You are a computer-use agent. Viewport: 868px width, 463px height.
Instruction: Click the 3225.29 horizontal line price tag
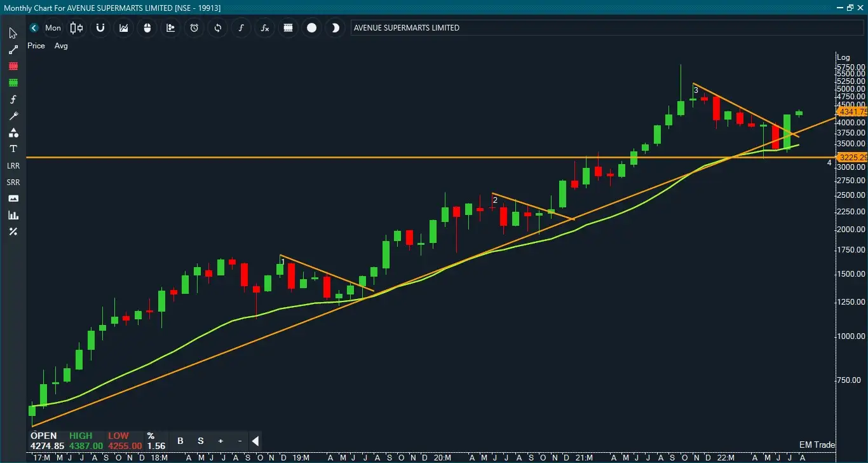(x=853, y=157)
